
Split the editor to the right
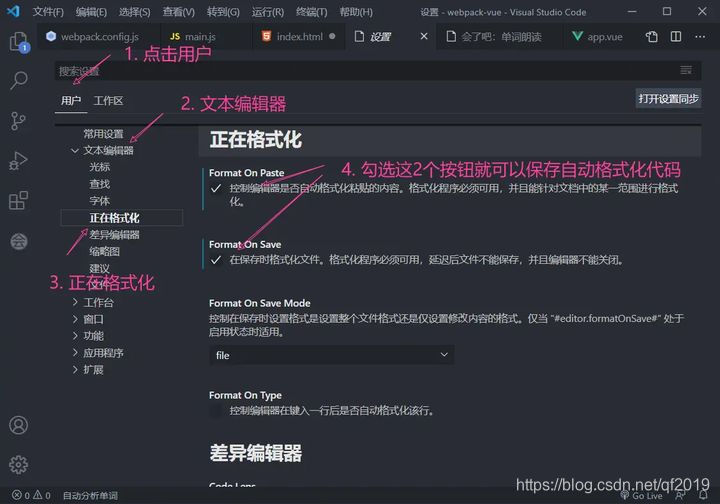click(x=675, y=36)
